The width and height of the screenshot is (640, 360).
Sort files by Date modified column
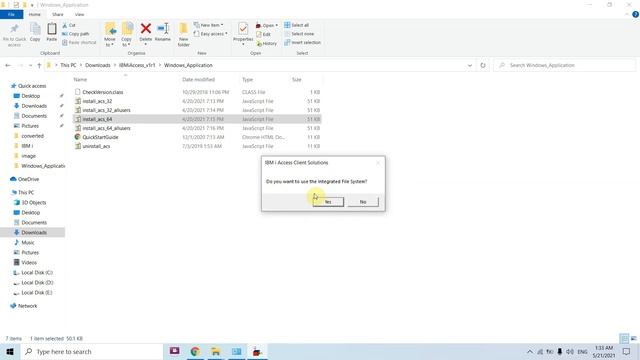click(x=198, y=80)
